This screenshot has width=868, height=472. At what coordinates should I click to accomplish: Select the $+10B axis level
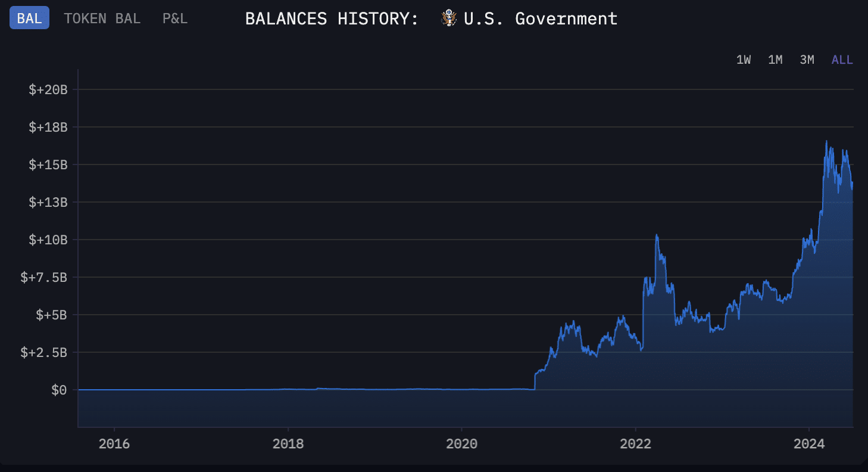coord(48,240)
